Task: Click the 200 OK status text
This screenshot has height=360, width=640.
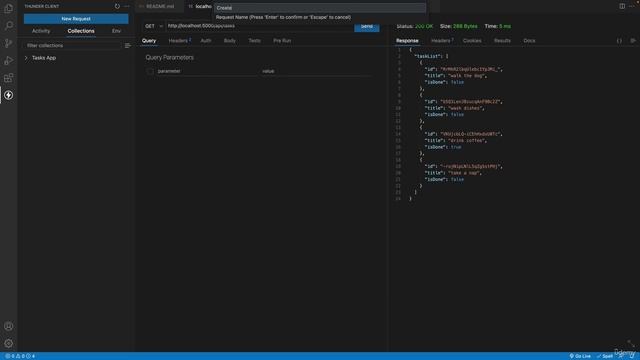Action: pyautogui.click(x=424, y=26)
